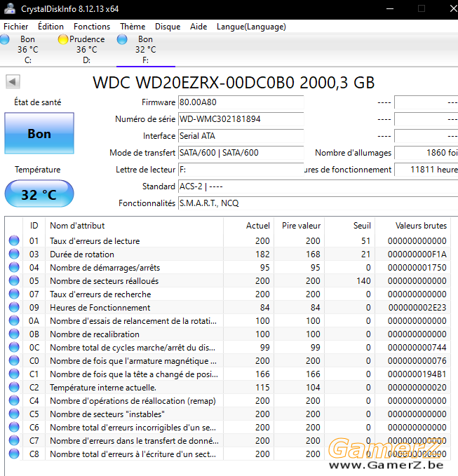Open the Fichier menu
This screenshot has height=476, width=458.
(x=16, y=27)
